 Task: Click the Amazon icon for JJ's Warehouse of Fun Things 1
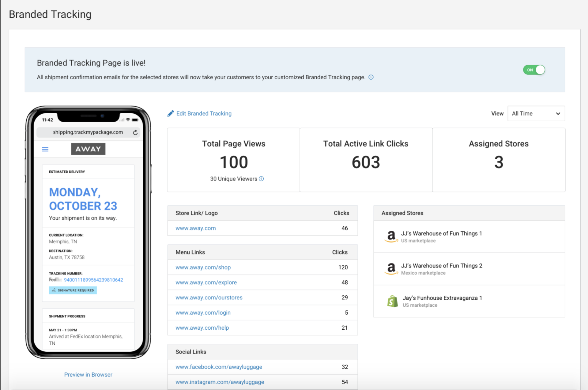click(391, 237)
